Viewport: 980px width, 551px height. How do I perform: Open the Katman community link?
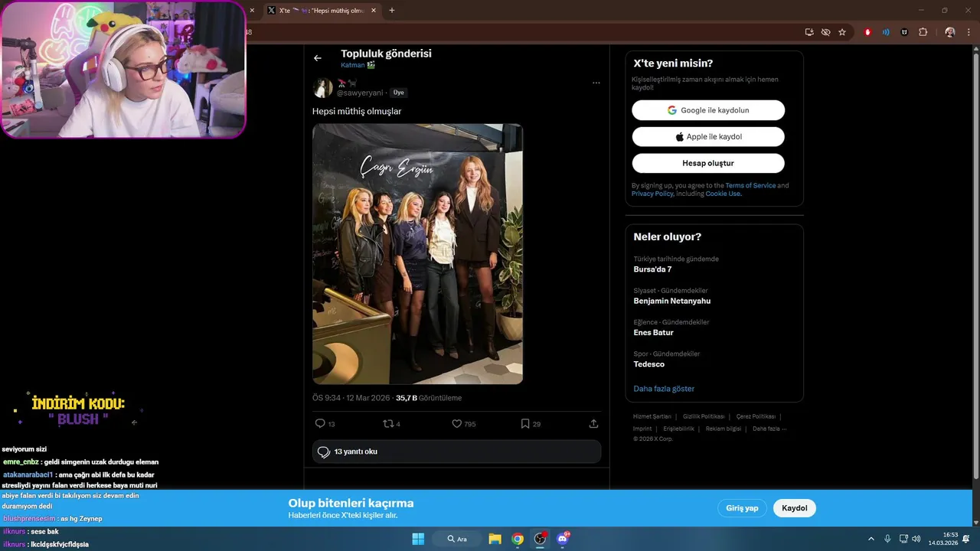pos(358,66)
